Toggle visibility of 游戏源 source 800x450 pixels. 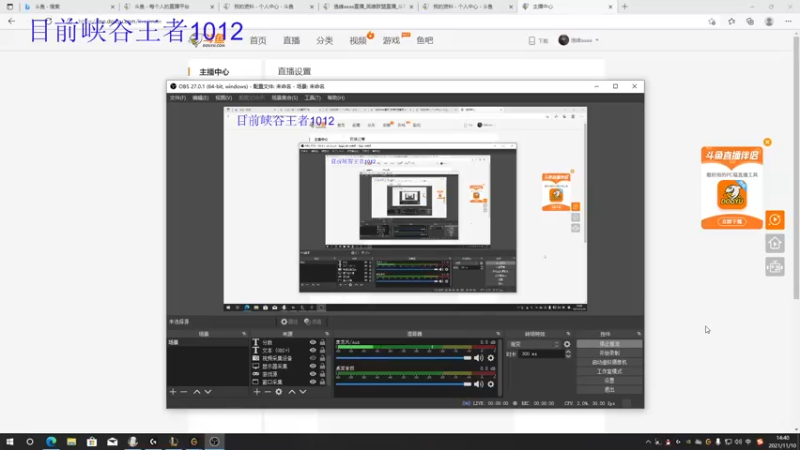(313, 374)
